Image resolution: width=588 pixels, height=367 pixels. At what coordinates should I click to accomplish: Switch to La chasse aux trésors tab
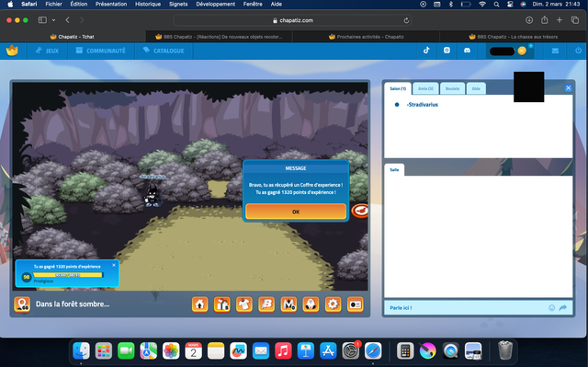pos(513,37)
